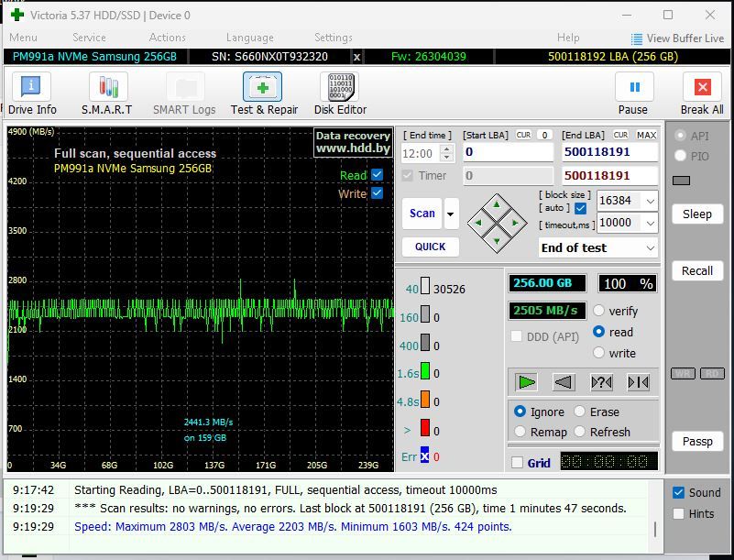Click the red slow-block color swatch

(x=425, y=427)
